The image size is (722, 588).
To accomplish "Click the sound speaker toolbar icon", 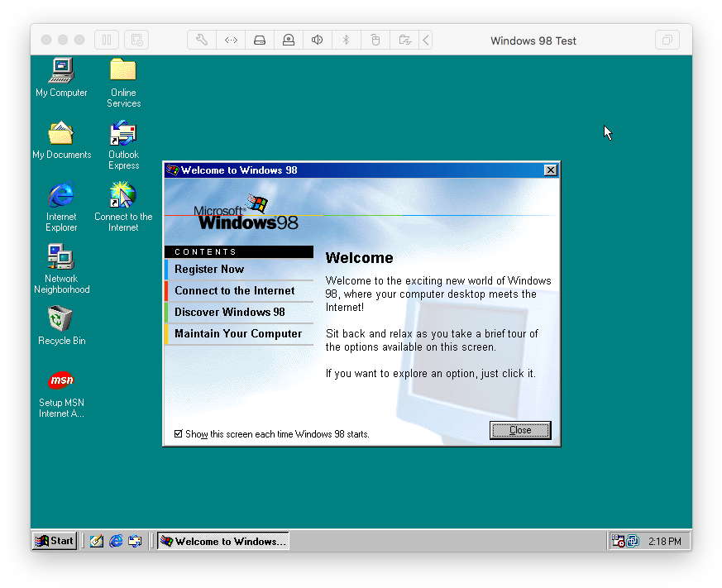I will point(318,40).
